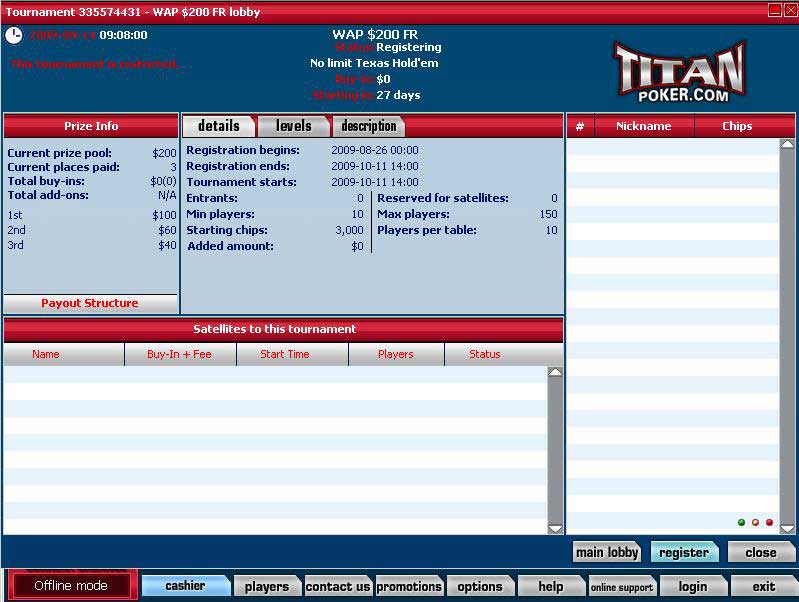Click contact us

pos(338,587)
